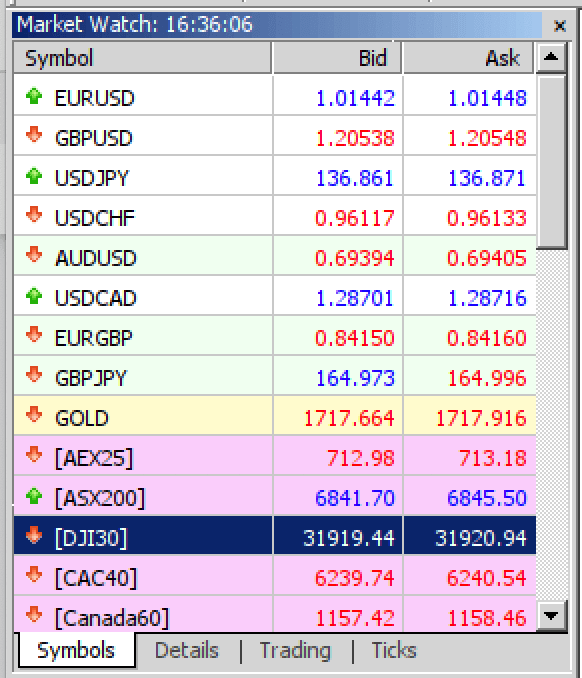This screenshot has height=678, width=582.
Task: Click EURUSD bid price 1.01442
Action: click(355, 98)
